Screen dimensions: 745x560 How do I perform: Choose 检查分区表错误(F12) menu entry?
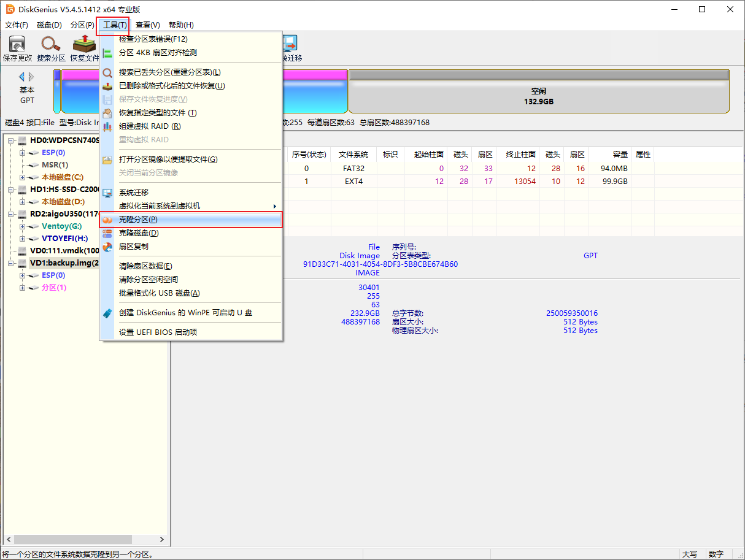pyautogui.click(x=191, y=39)
